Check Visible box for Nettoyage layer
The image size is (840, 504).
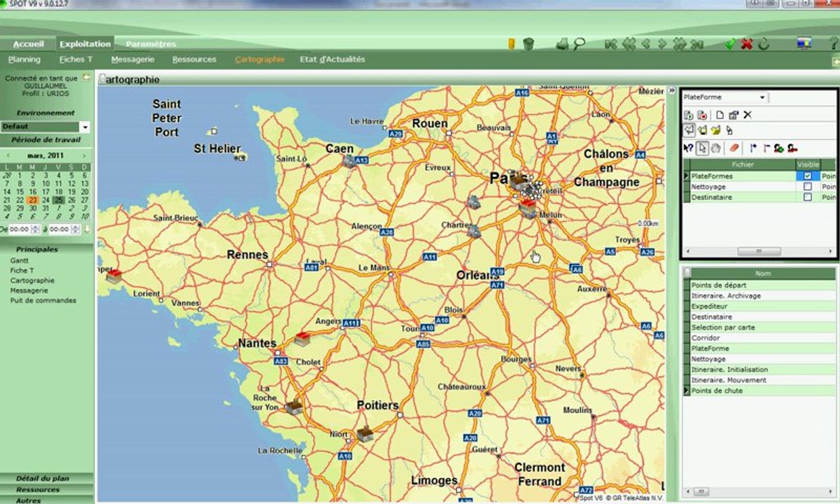click(x=808, y=187)
